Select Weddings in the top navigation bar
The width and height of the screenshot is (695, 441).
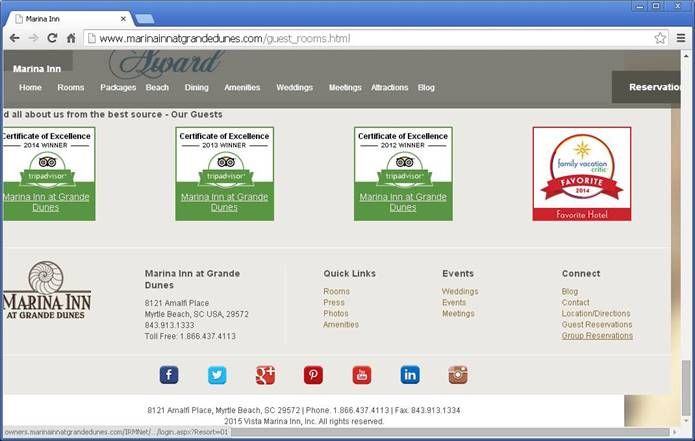point(294,88)
